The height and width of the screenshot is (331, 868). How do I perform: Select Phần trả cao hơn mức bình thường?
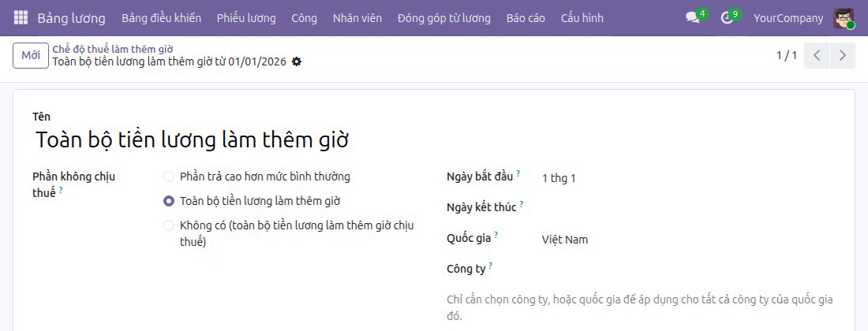coord(168,177)
